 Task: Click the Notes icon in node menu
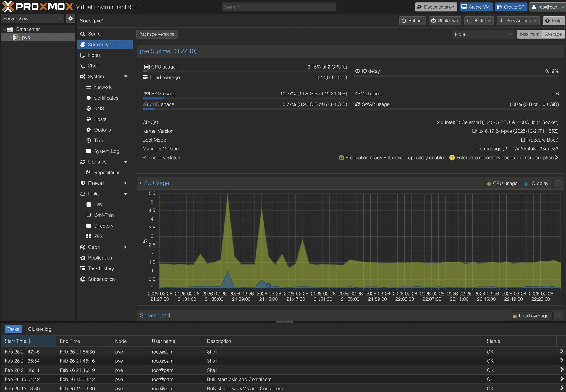click(x=82, y=55)
